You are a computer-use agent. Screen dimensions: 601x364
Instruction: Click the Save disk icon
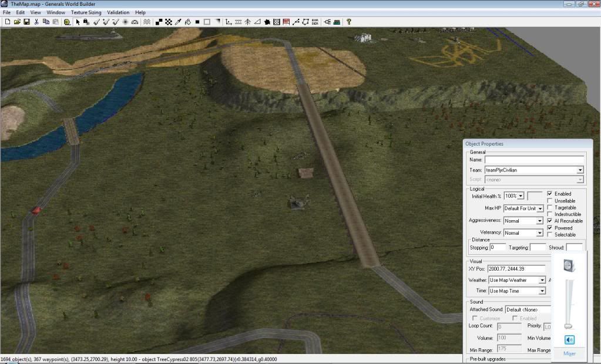26,22
